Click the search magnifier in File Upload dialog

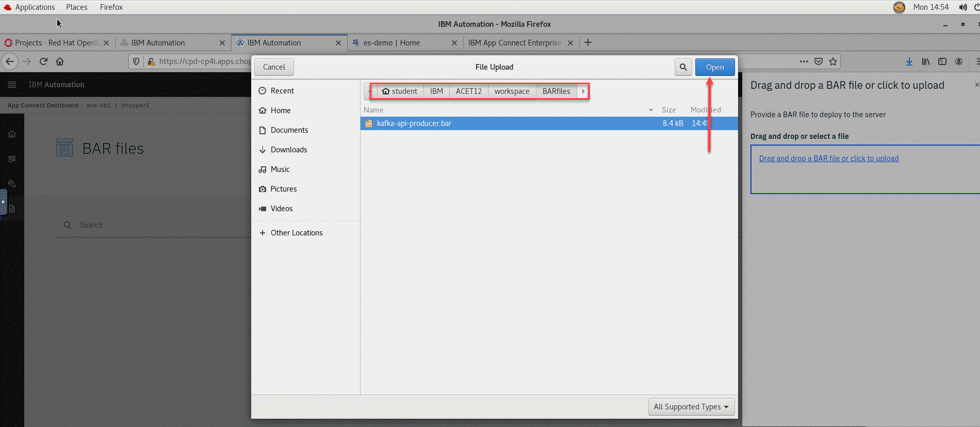point(683,67)
